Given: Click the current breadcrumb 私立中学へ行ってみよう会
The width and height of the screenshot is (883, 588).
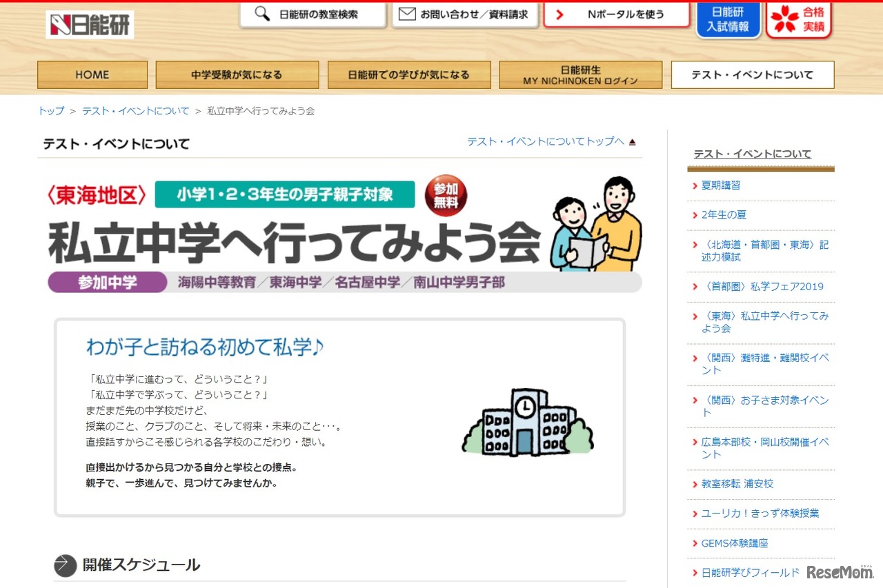Looking at the screenshot, I should pos(261,111).
